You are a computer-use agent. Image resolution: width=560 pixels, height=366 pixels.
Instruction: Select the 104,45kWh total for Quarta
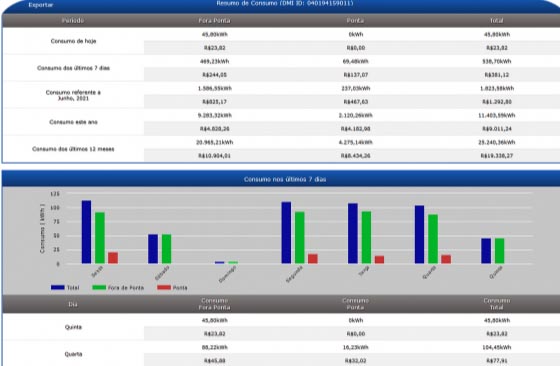point(497,347)
